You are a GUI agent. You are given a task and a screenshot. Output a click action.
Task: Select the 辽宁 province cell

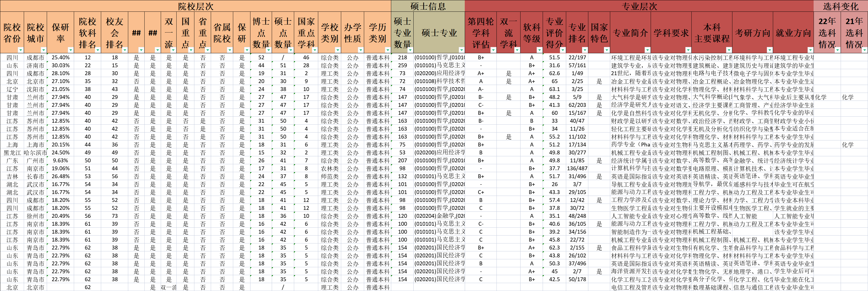point(12,89)
